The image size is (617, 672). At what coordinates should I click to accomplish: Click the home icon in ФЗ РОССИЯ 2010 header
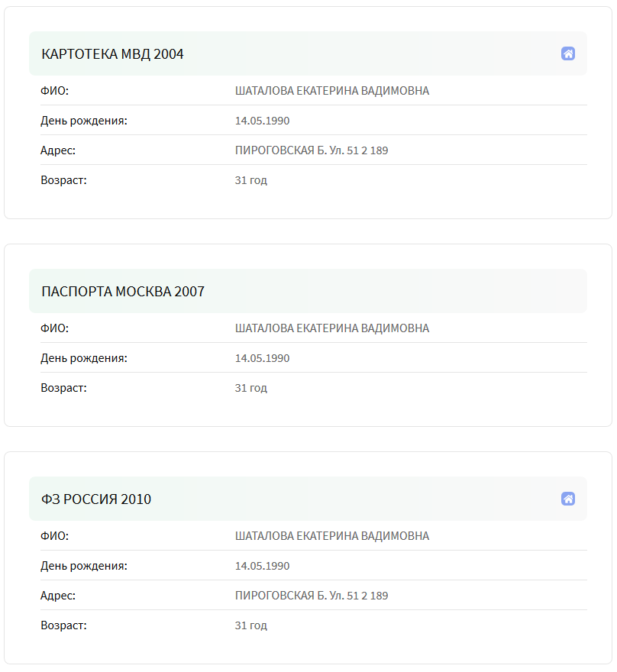[x=567, y=499]
